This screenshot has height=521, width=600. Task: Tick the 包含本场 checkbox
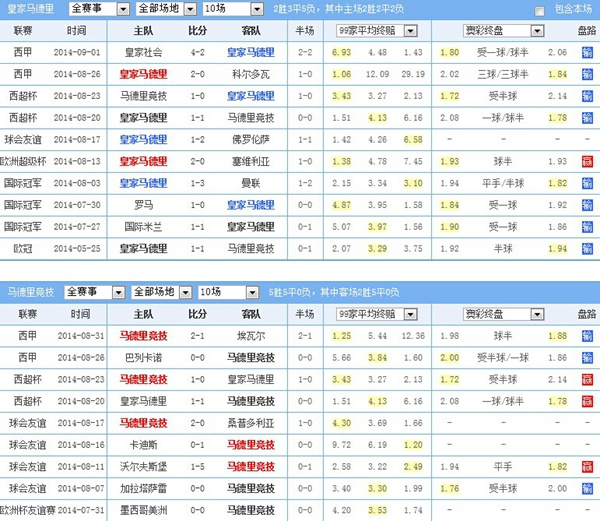pyautogui.click(x=539, y=11)
